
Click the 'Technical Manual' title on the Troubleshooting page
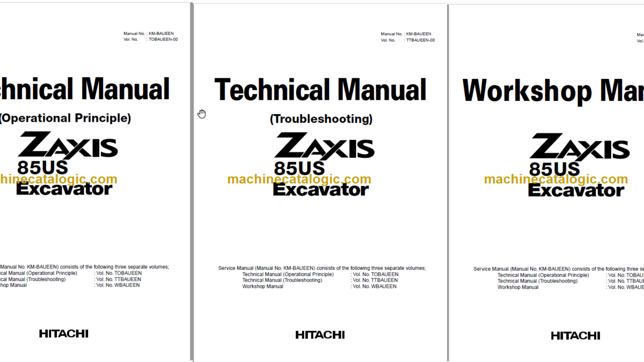pos(320,90)
